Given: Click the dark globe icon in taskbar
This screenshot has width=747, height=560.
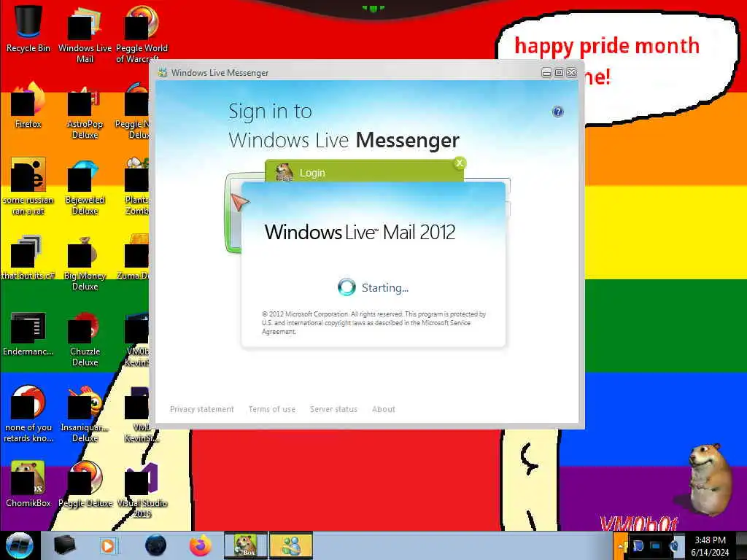Looking at the screenshot, I should [155, 545].
